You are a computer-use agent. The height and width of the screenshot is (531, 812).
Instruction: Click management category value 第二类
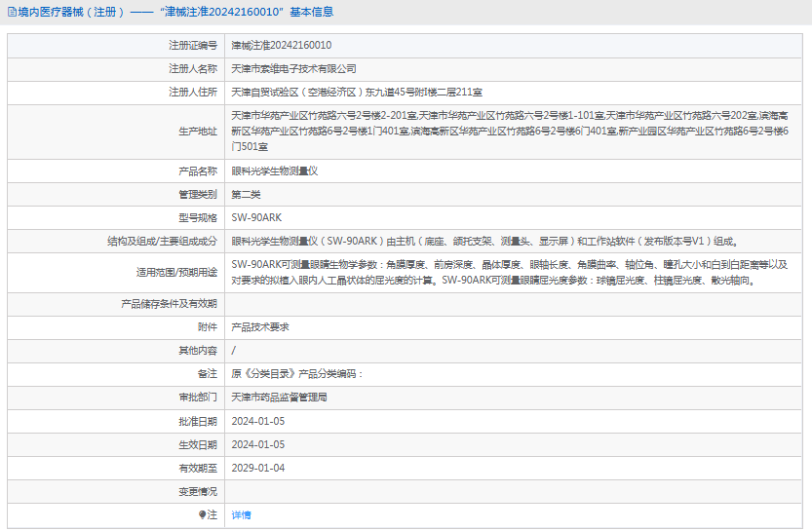(x=246, y=195)
